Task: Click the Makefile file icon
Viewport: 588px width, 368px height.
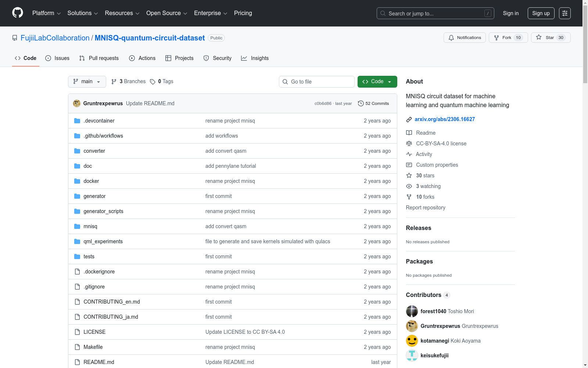Action: [x=77, y=347]
